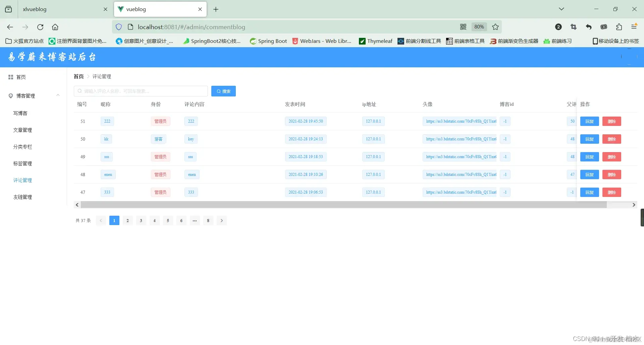The height and width of the screenshot is (345, 644).
Task: Click the 80% zoom level indicator
Action: (479, 27)
